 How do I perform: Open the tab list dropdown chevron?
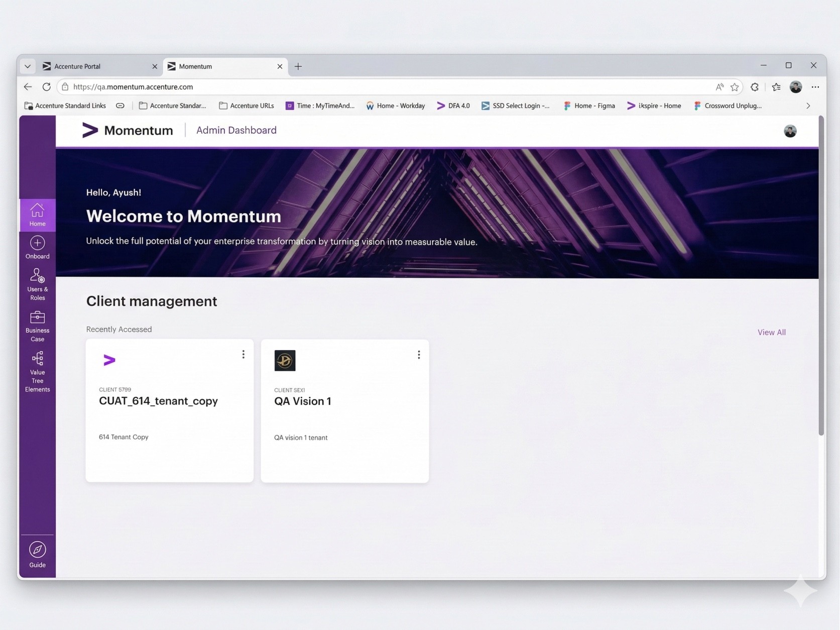pyautogui.click(x=28, y=66)
